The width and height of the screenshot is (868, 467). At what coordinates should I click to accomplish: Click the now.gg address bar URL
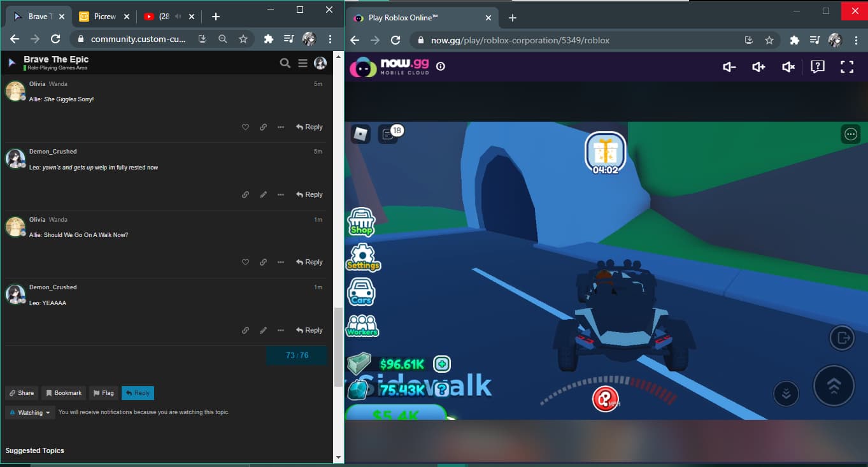point(520,40)
